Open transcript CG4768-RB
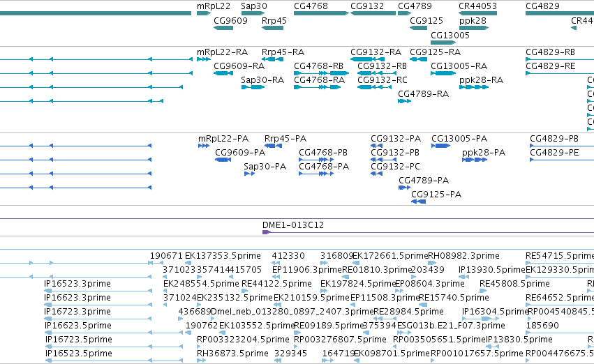Screen dimensions: 594x364 (321, 73)
